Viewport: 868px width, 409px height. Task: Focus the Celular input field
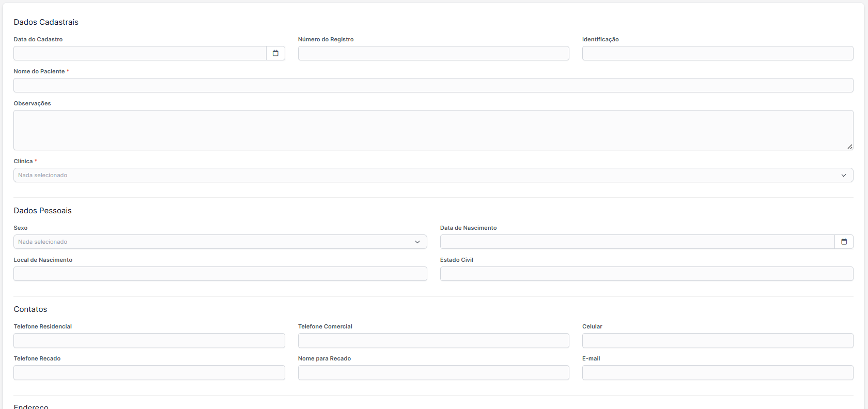pos(717,340)
